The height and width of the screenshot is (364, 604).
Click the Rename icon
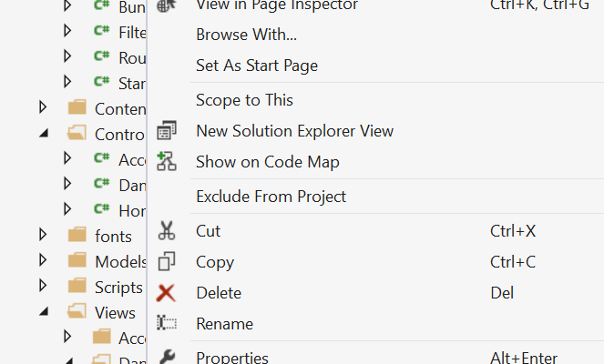click(x=167, y=324)
